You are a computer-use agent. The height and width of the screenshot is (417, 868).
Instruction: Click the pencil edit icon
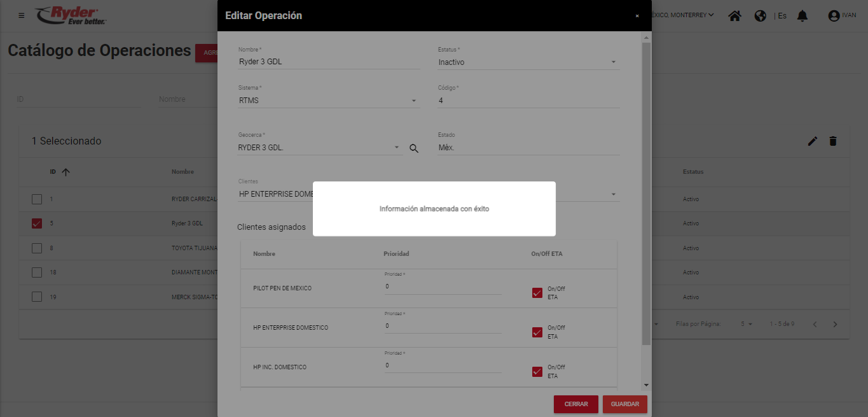812,141
